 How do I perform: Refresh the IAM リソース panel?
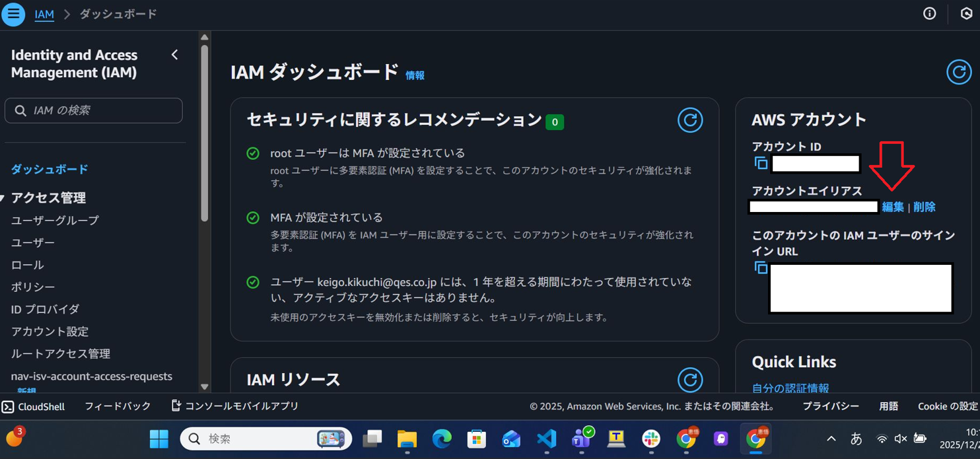689,380
